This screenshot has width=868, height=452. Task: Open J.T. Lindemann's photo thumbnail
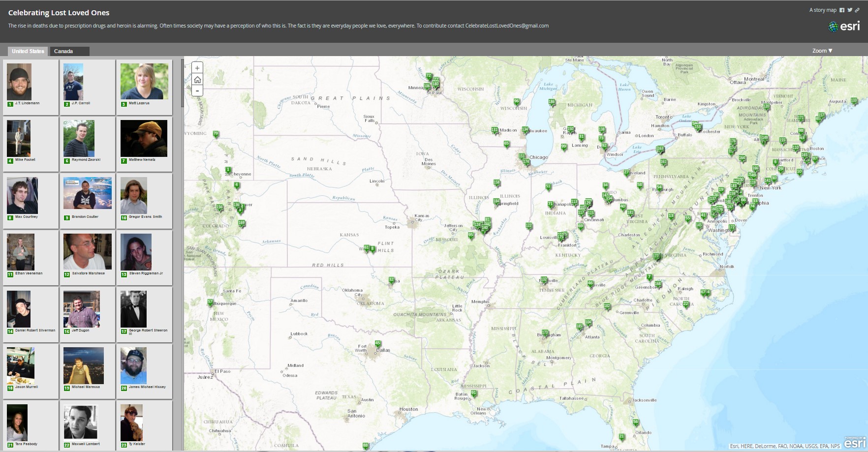click(x=19, y=82)
